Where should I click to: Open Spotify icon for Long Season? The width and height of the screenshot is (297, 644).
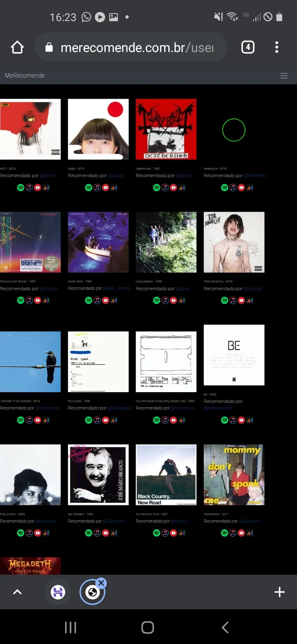156,301
